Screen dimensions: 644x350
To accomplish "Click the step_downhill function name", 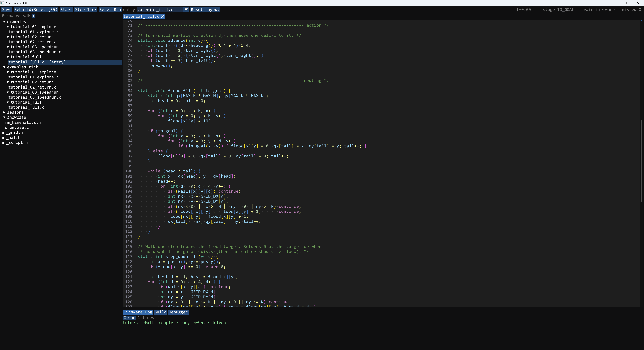I will pos(182,257).
